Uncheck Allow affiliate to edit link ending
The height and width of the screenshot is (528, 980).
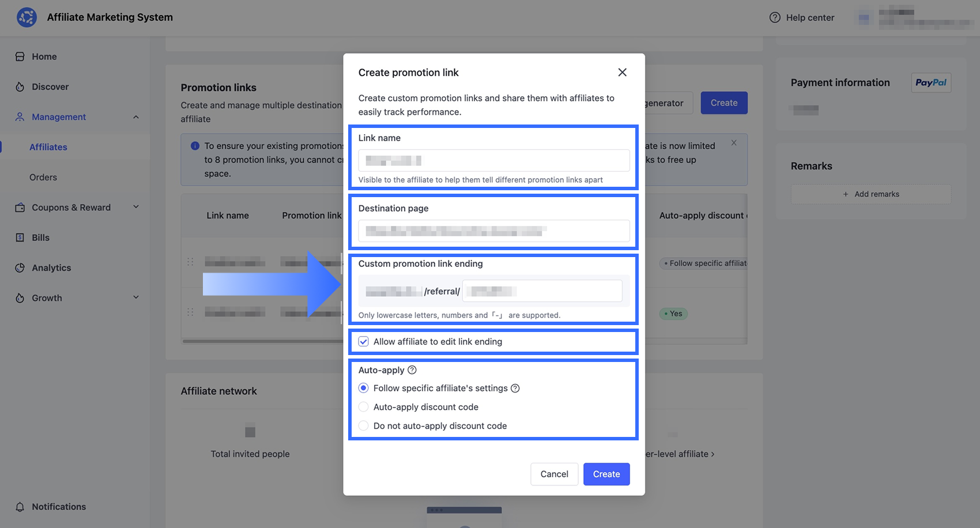click(364, 342)
